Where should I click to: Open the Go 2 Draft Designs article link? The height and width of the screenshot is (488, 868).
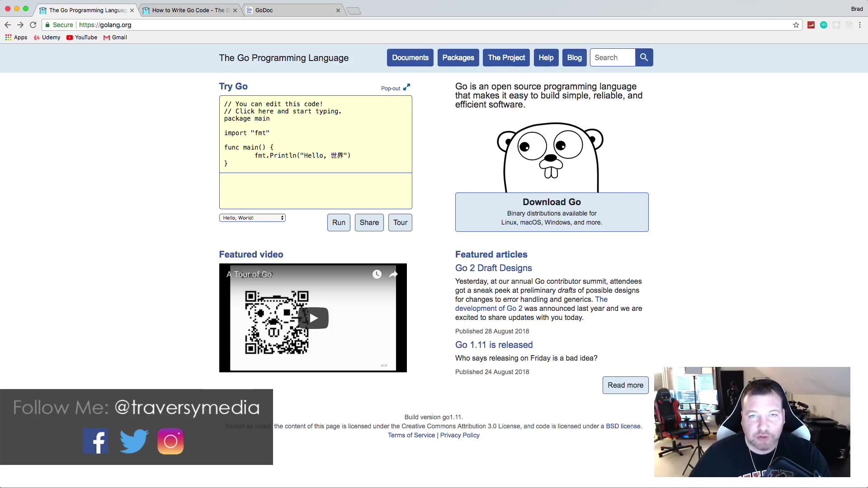(494, 267)
